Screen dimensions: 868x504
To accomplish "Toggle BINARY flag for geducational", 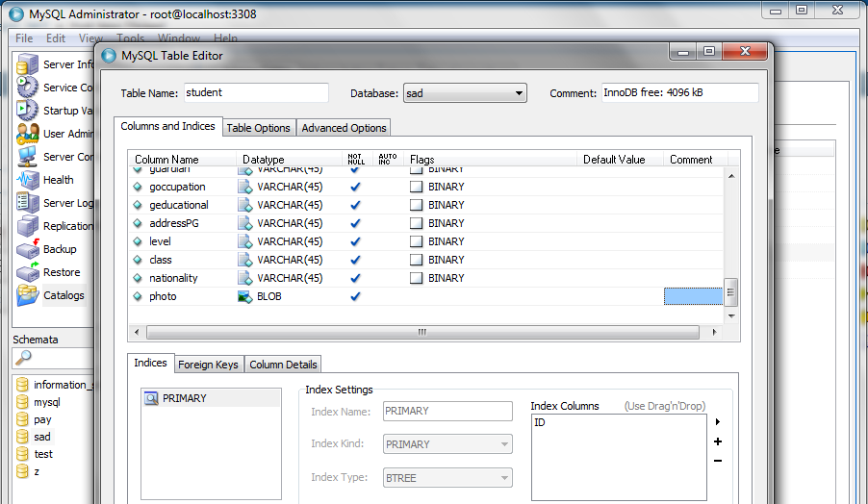I will pyautogui.click(x=416, y=205).
